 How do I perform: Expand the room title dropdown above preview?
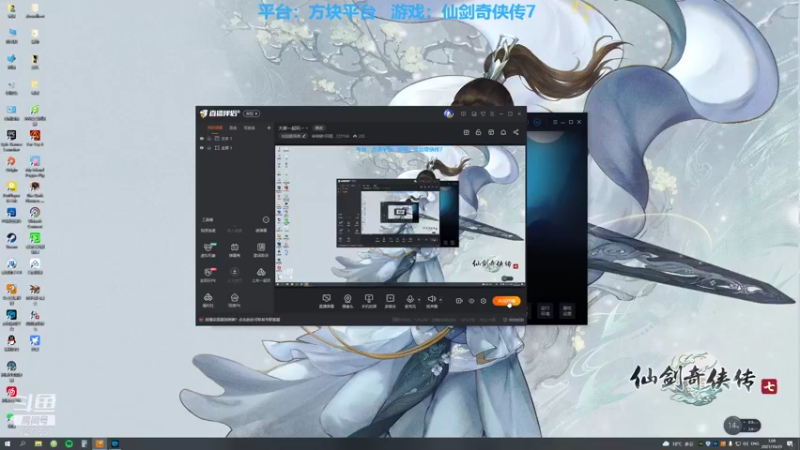[x=307, y=128]
